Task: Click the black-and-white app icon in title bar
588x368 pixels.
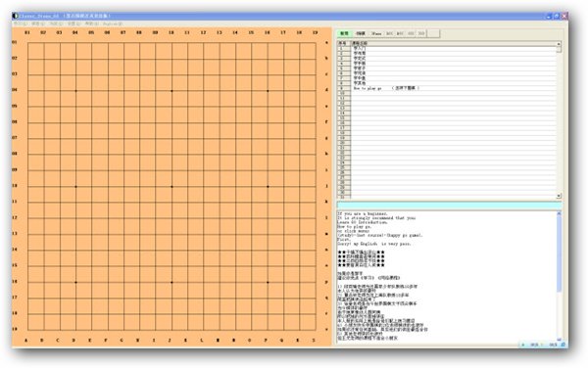Action: [x=16, y=16]
